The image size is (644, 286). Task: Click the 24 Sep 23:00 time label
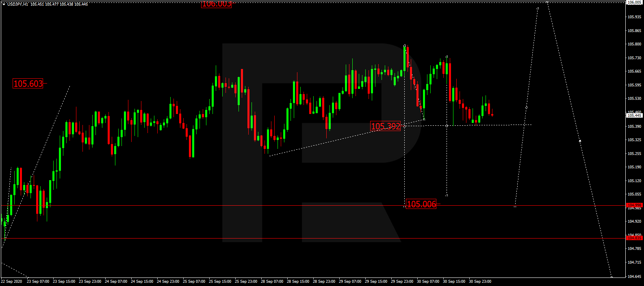pyautogui.click(x=168, y=282)
